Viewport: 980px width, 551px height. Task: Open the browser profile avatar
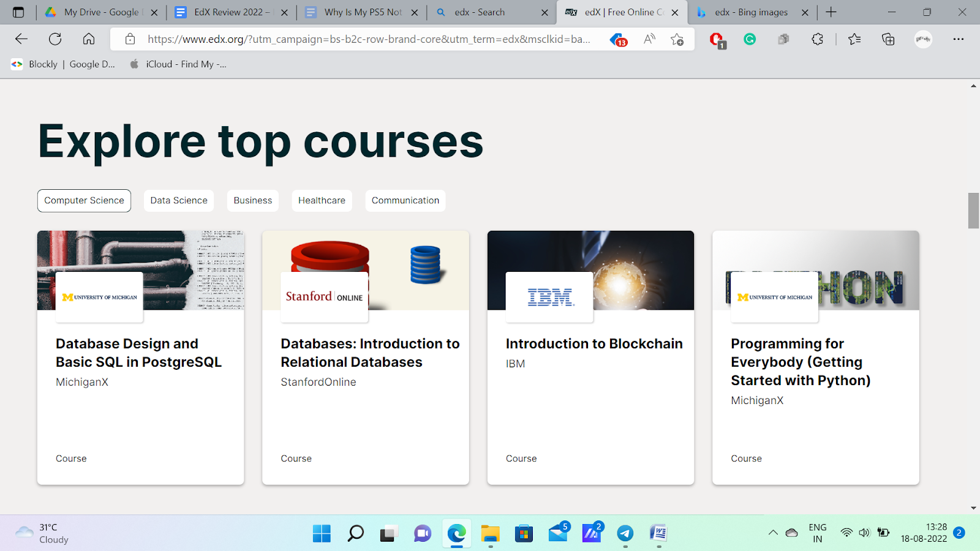pos(923,39)
